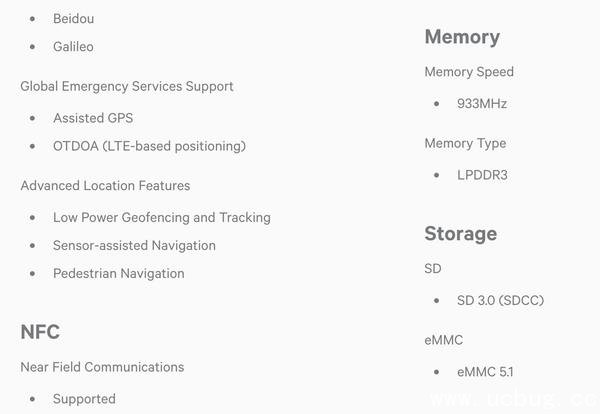Click the Memory section heading
The width and height of the screenshot is (600, 414).
click(x=462, y=37)
